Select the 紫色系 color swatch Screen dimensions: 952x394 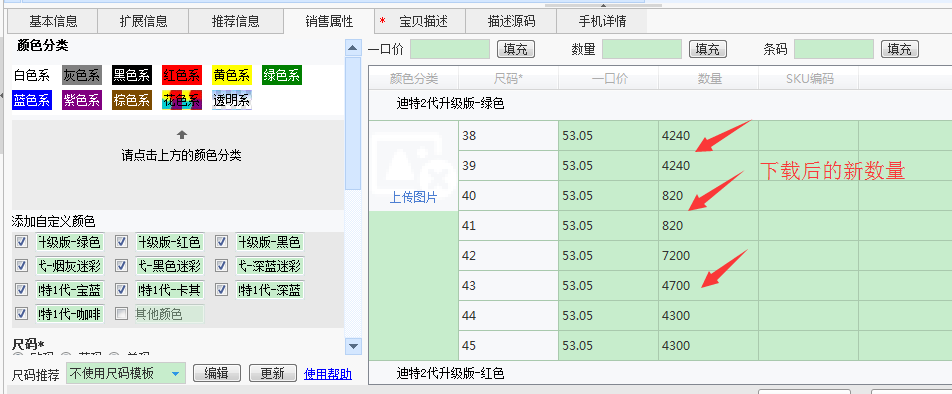pyautogui.click(x=81, y=100)
